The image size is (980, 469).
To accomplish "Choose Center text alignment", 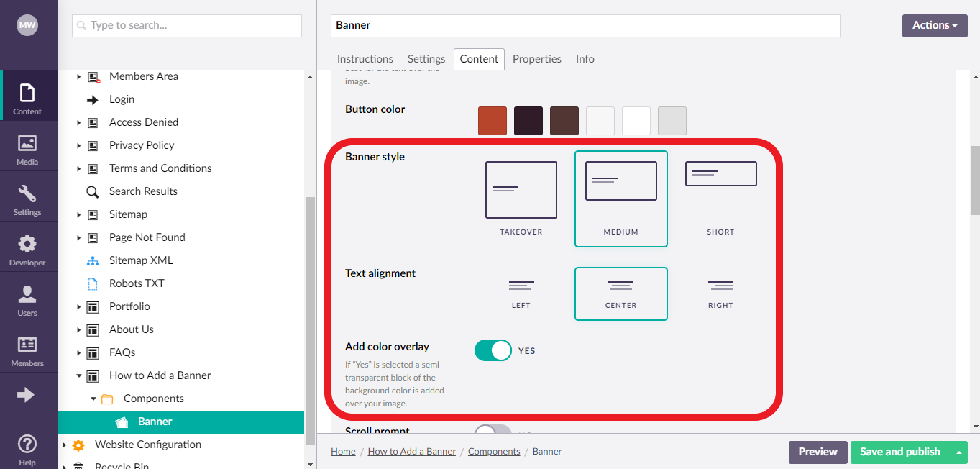I will pos(621,293).
